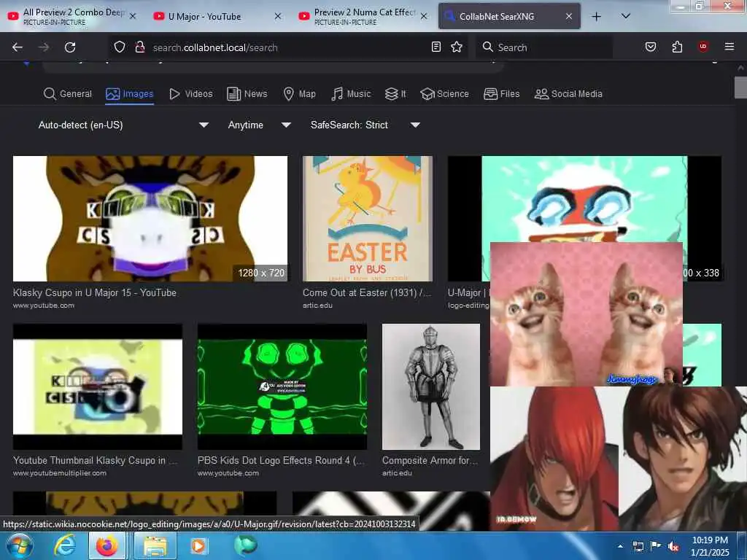Open Windows Media Player taskbar icon
Viewport: 747px width, 560px height.
point(198,545)
